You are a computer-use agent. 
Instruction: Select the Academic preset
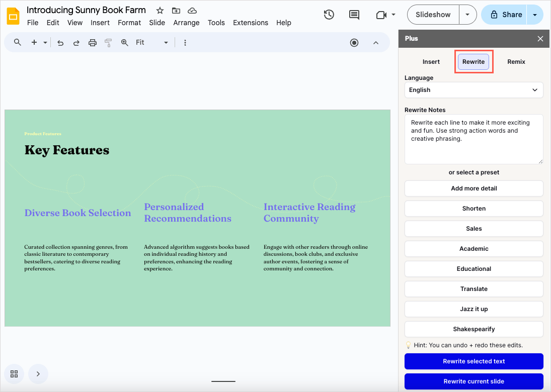point(474,249)
